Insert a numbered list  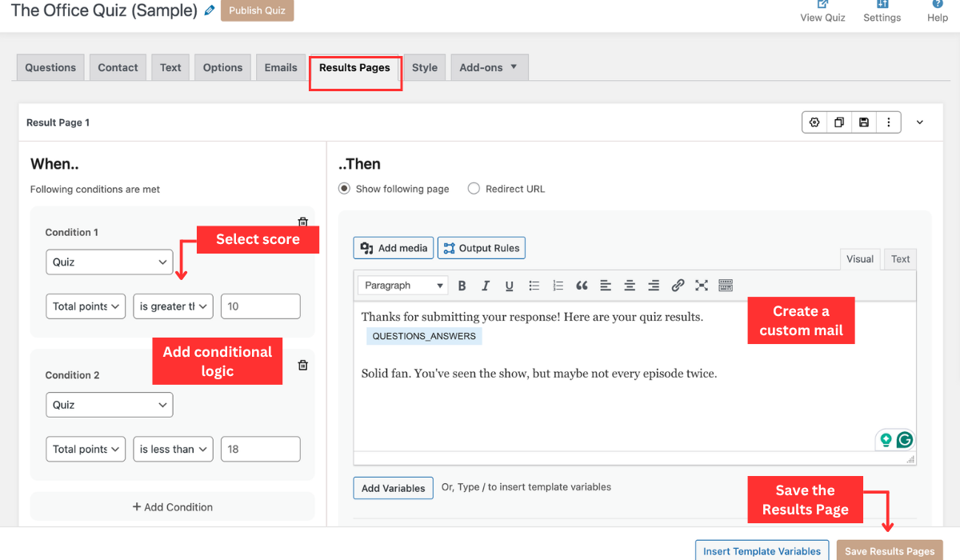point(558,286)
